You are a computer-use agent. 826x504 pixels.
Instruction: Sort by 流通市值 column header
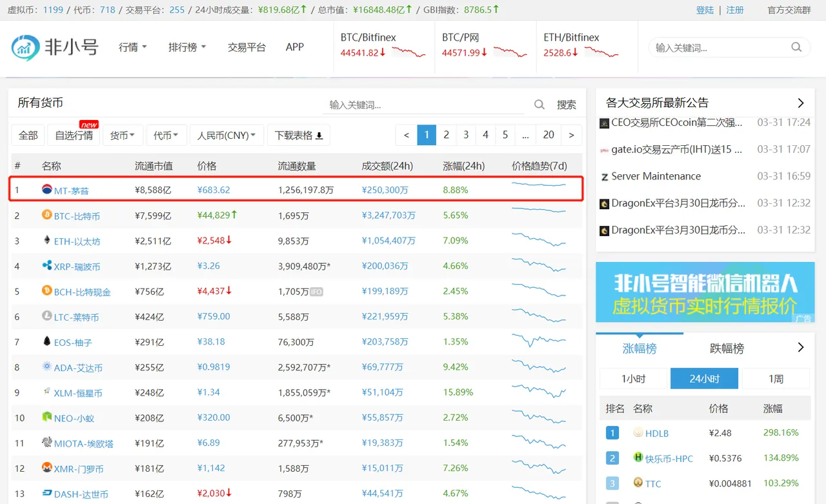(154, 166)
